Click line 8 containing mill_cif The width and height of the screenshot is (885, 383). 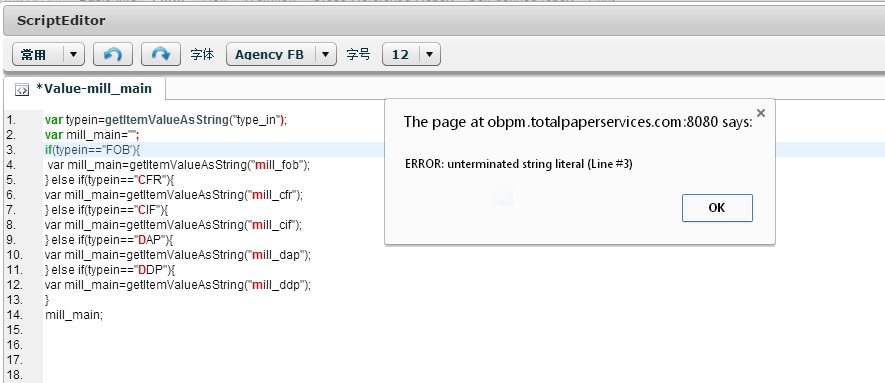click(174, 224)
